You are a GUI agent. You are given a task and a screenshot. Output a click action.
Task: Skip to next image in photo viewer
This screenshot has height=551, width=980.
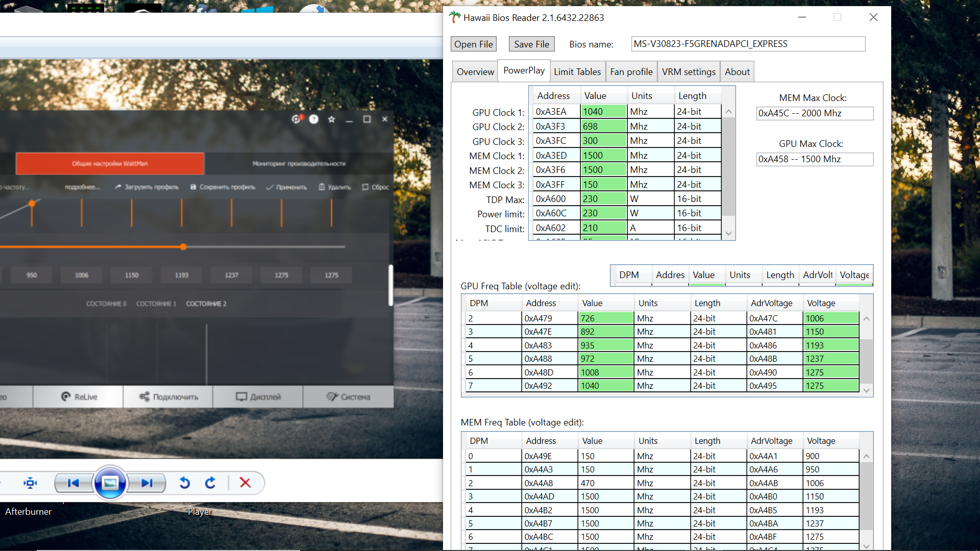147,483
